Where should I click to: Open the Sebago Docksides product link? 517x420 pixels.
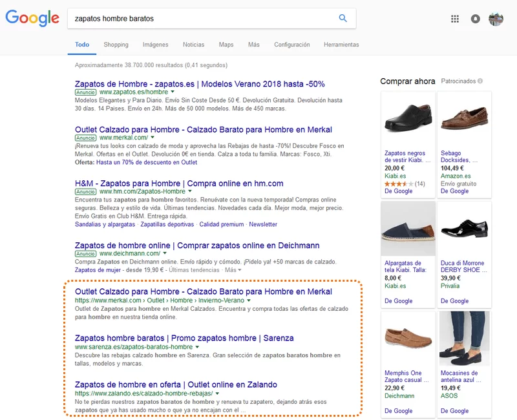pos(459,156)
